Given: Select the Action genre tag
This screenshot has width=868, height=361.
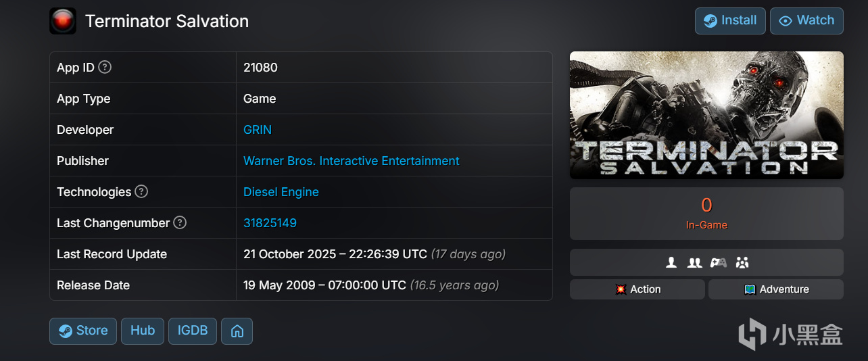Looking at the screenshot, I should (637, 289).
